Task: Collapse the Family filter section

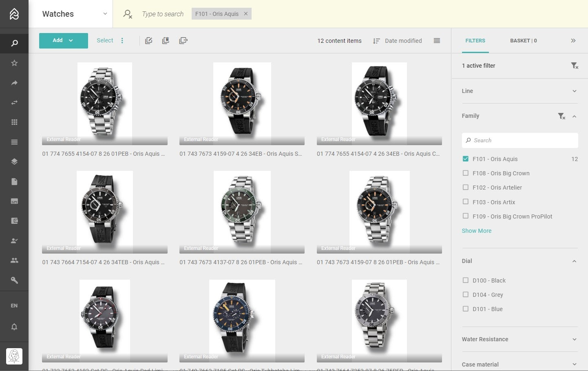Action: 574,116
